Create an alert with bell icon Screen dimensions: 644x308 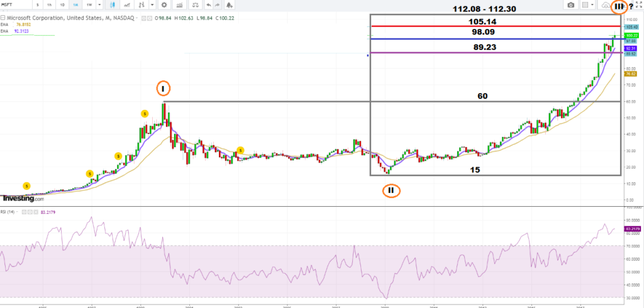229,5
